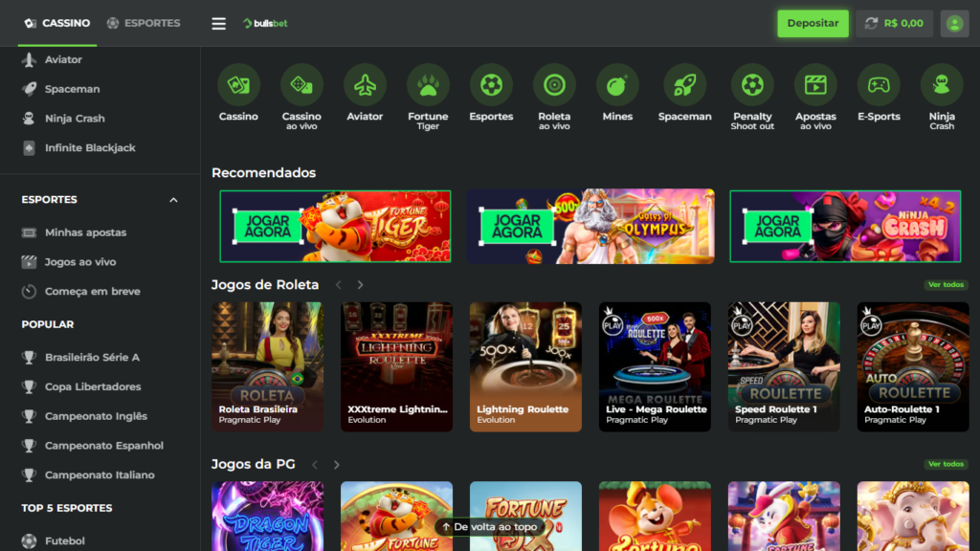
Task: Click the Recomendados section heading
Action: pyautogui.click(x=264, y=172)
